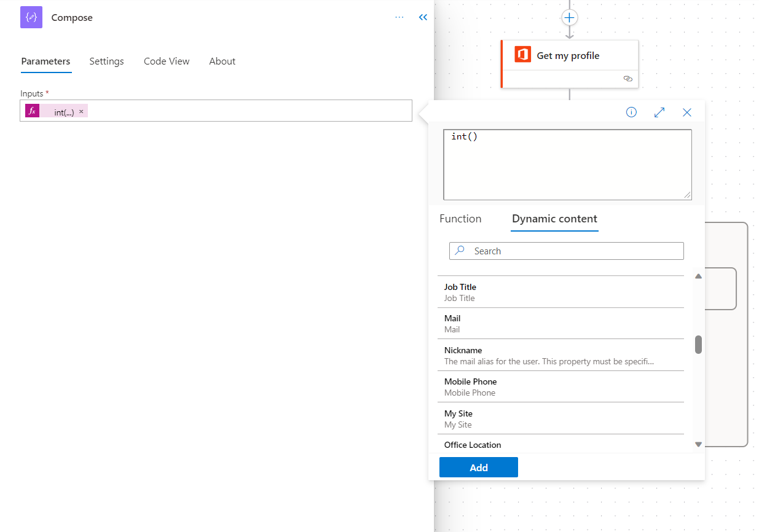This screenshot has width=759, height=532.
Task: Select the Get my profile action card
Action: tap(568, 56)
